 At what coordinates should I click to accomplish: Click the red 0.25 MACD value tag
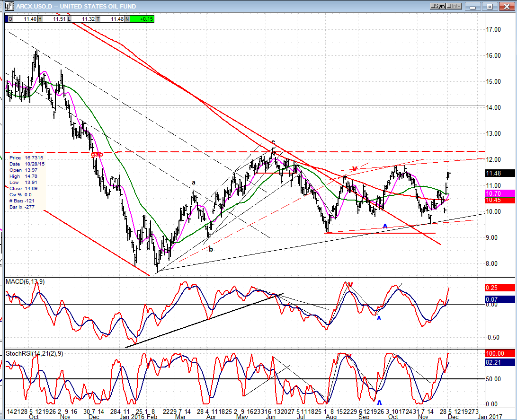point(500,288)
